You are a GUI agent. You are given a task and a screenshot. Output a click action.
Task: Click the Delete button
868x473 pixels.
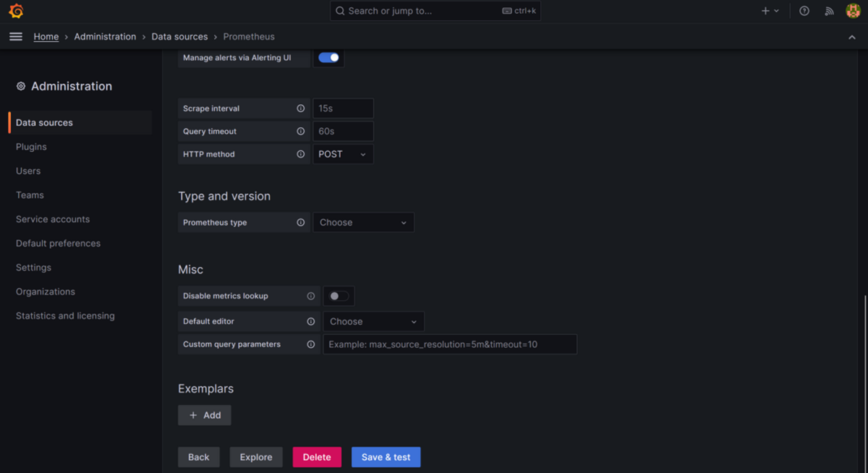(317, 457)
